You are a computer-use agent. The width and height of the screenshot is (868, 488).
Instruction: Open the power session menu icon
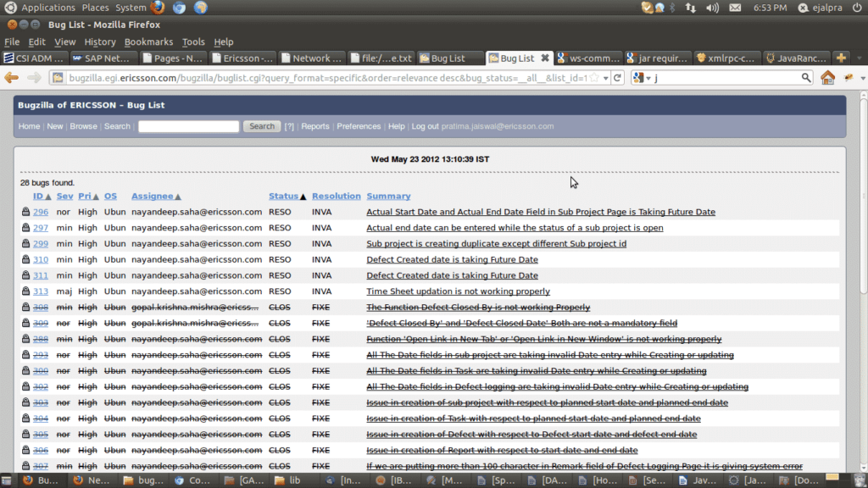pos(857,8)
